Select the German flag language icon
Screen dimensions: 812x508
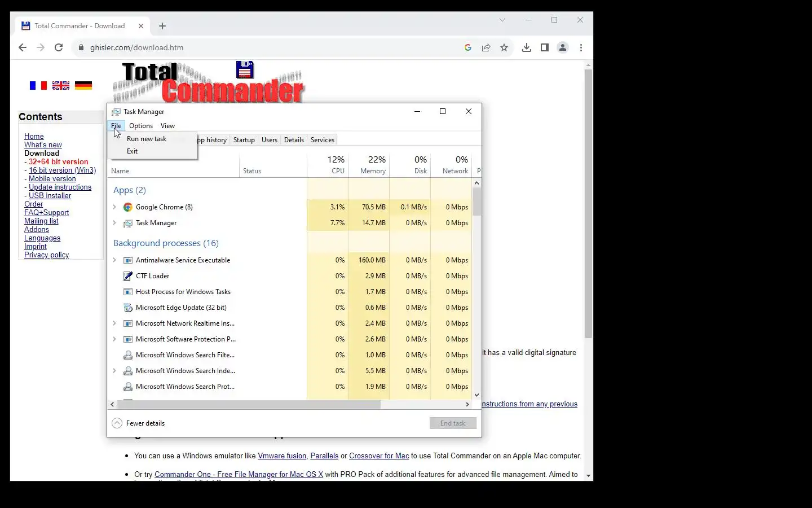point(83,85)
